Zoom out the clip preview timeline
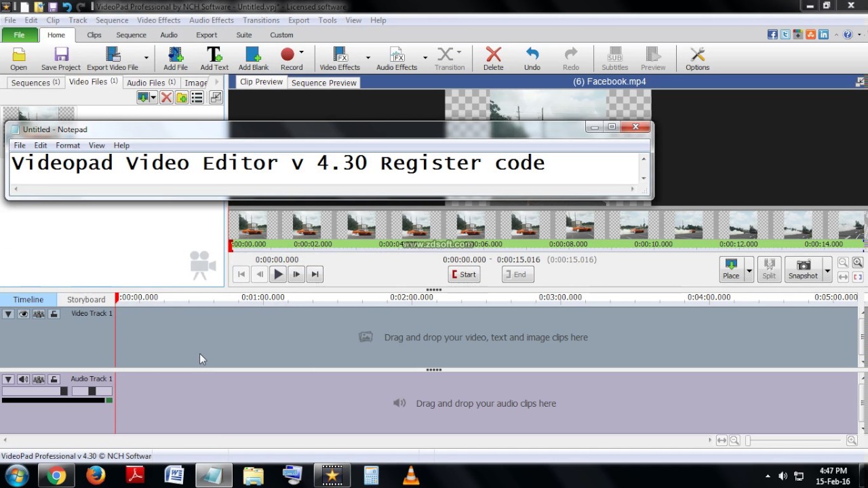The image size is (868, 488). coord(843,263)
